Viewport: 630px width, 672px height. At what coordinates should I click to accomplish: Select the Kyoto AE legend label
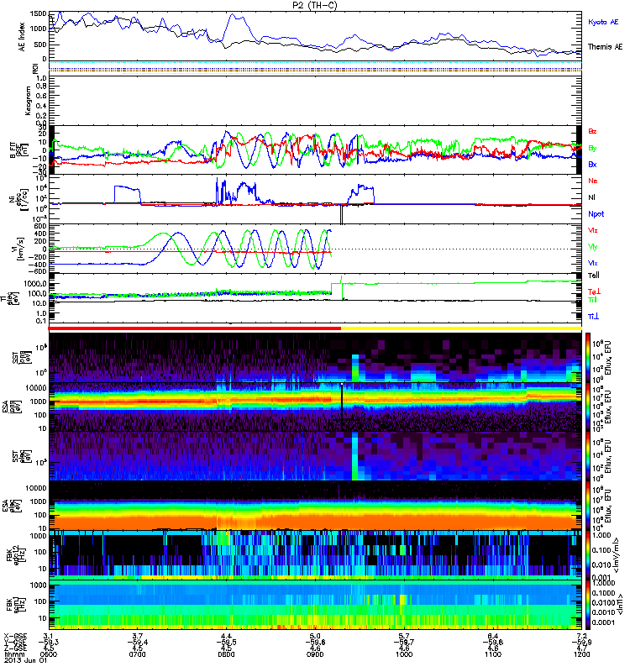click(x=603, y=22)
